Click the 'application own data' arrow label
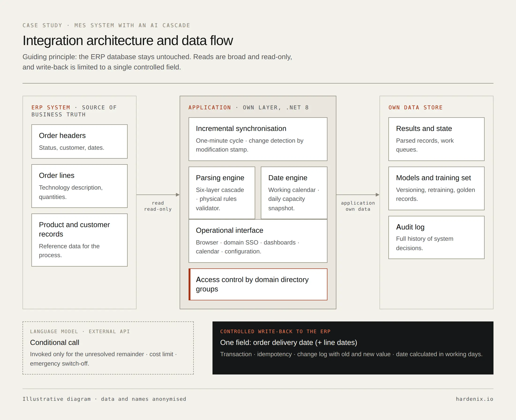This screenshot has width=516, height=420. coord(358,206)
